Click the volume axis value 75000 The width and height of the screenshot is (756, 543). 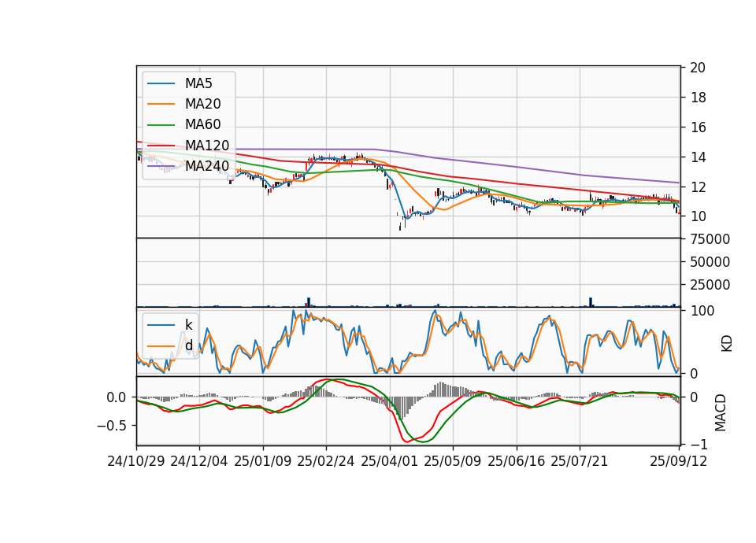coord(710,239)
